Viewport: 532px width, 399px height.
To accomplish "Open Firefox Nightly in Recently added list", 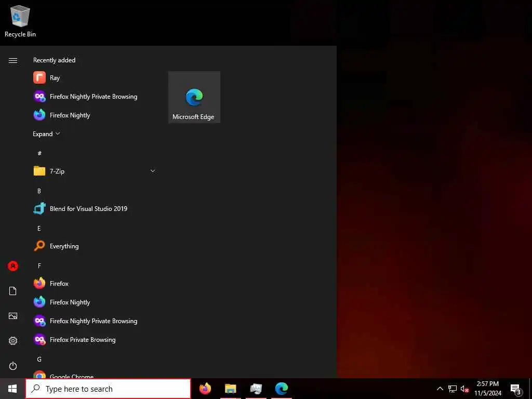I will point(95,115).
